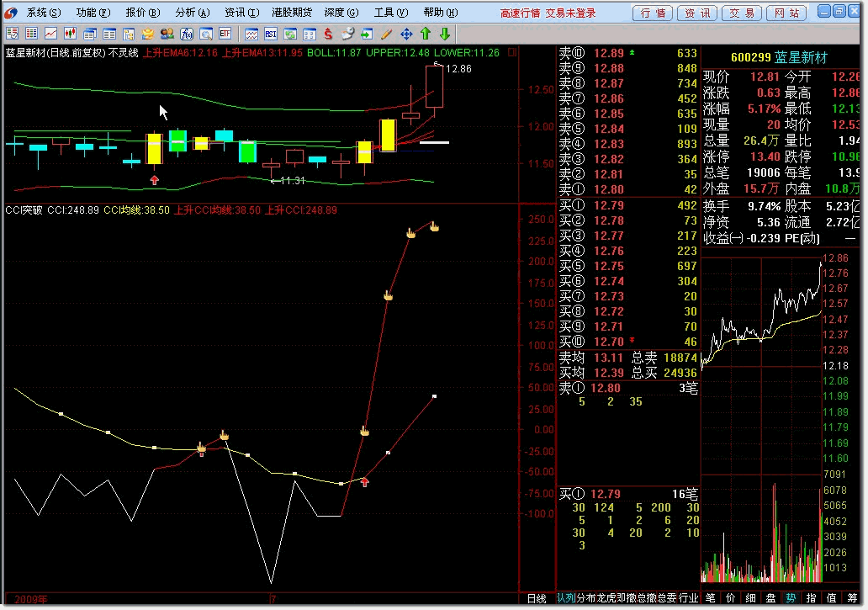The height and width of the screenshot is (610, 868).
Task: Open the red line chart toolbar icon
Action: pyautogui.click(x=51, y=34)
